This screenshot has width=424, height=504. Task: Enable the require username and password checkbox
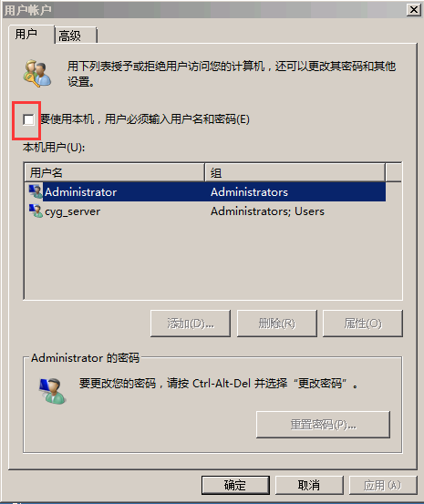pyautogui.click(x=28, y=119)
